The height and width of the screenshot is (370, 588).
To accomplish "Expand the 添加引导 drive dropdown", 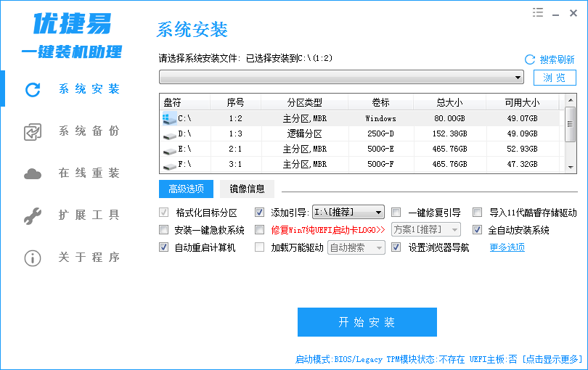I will point(378,213).
